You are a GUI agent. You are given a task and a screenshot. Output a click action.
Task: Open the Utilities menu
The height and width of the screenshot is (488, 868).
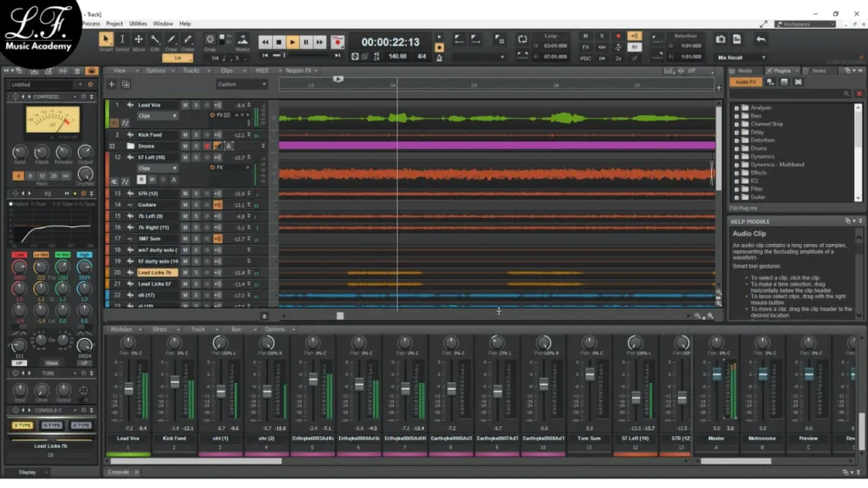140,24
